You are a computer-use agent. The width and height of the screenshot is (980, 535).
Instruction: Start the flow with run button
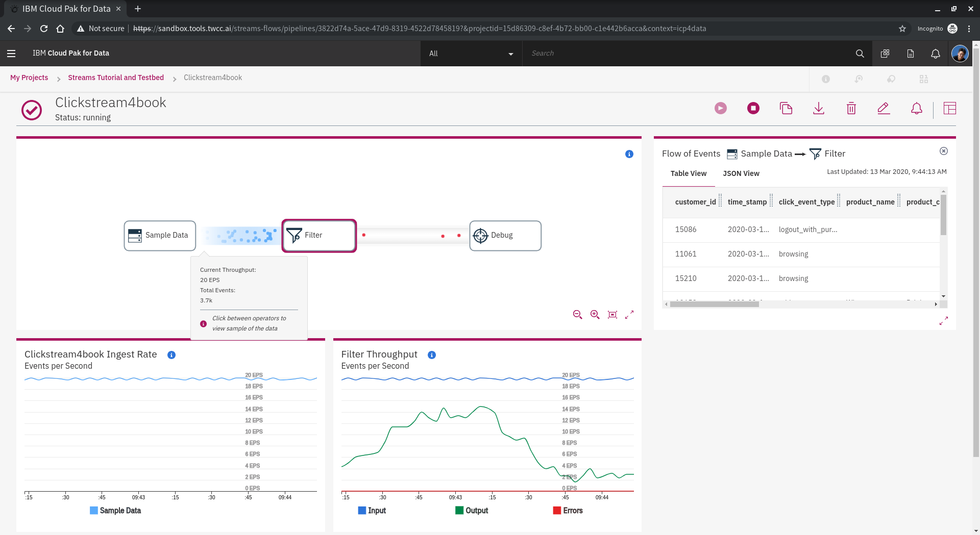coord(720,108)
